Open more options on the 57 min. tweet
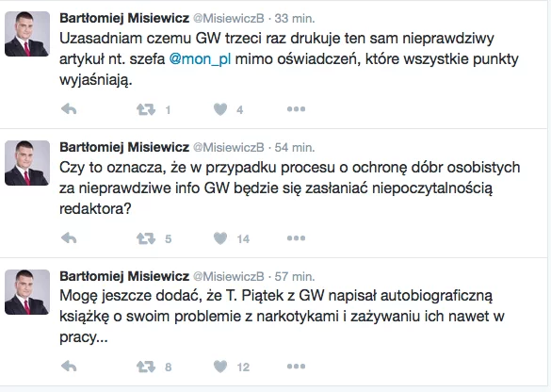 click(296, 367)
